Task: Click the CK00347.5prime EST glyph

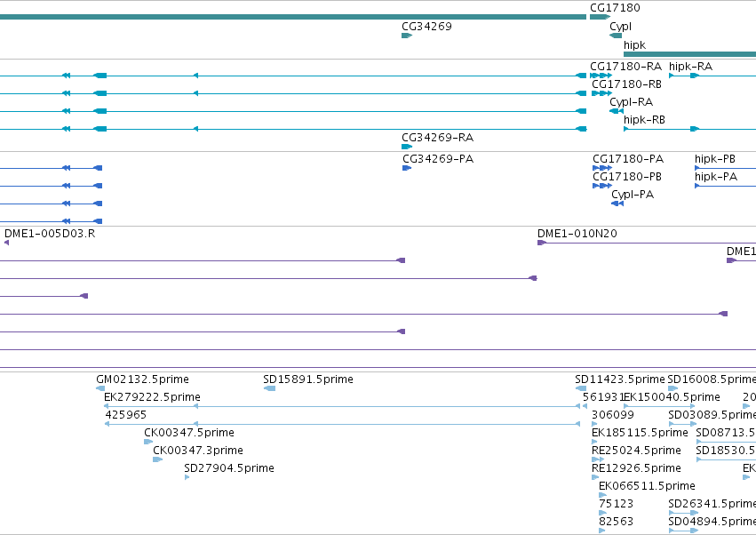Action: pos(148,442)
